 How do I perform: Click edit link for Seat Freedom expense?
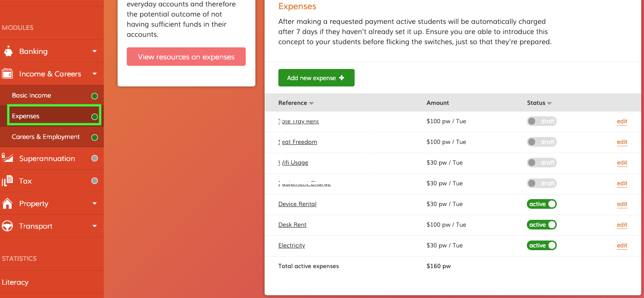tap(622, 142)
